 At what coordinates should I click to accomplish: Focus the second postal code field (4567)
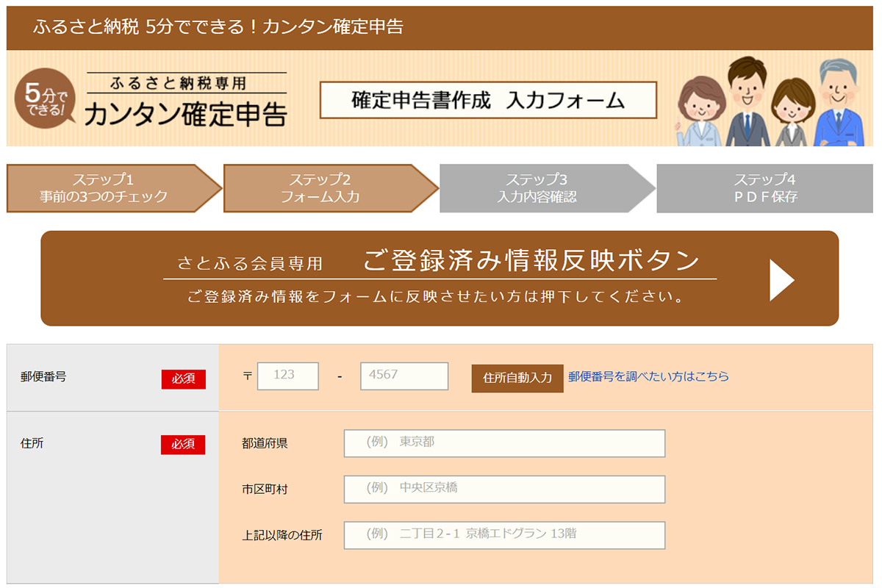[404, 376]
